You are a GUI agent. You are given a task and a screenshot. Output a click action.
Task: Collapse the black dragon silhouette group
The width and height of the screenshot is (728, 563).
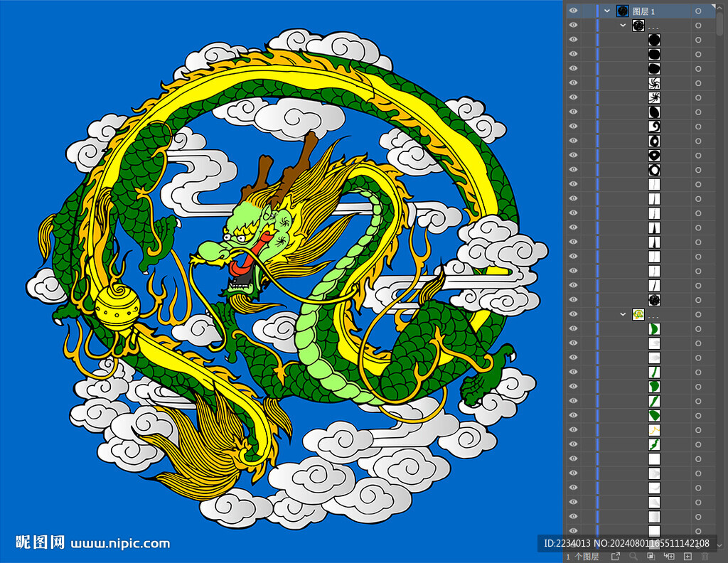(x=623, y=26)
